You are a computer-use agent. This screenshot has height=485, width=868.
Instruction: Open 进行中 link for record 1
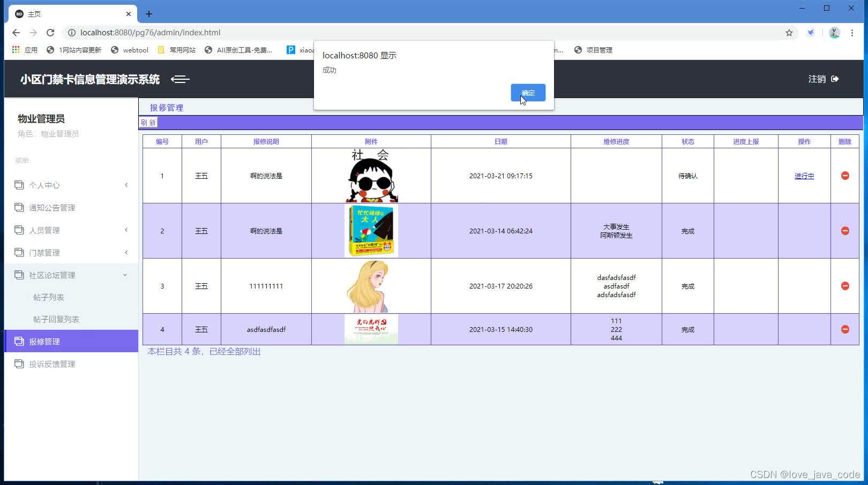(x=804, y=176)
